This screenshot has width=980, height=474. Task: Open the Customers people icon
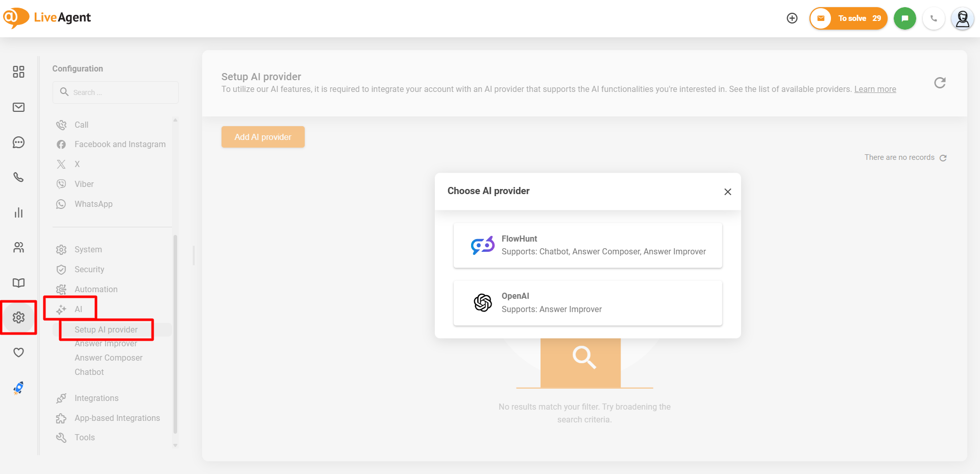19,248
